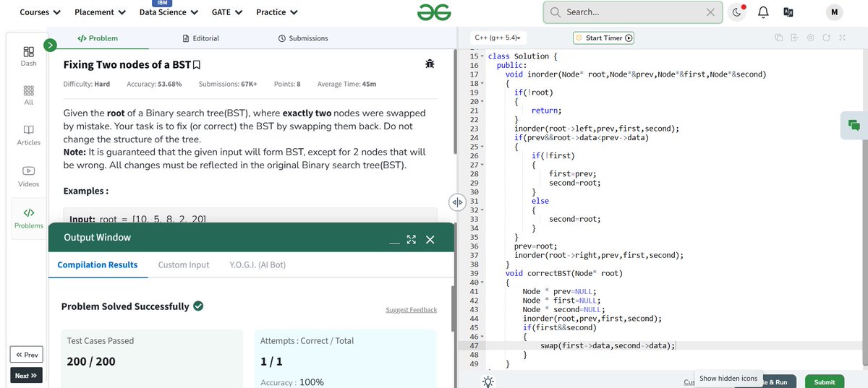Click 'Attempts : Correct / Total' label

point(307,341)
